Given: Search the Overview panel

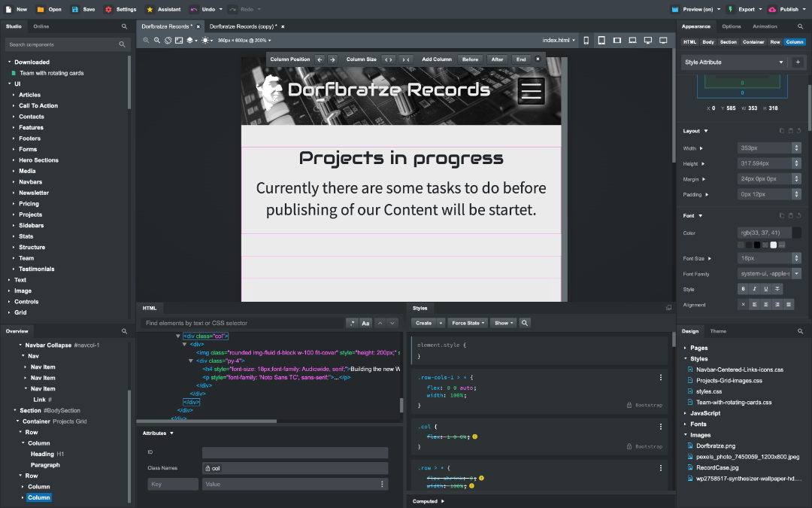Looking at the screenshot, I should 124,331.
